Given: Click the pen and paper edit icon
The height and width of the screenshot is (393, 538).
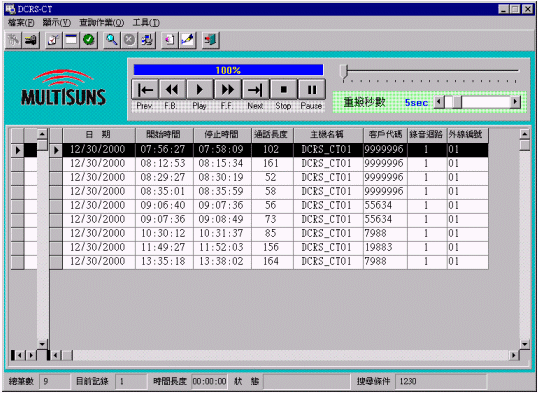Looking at the screenshot, I should 188,40.
